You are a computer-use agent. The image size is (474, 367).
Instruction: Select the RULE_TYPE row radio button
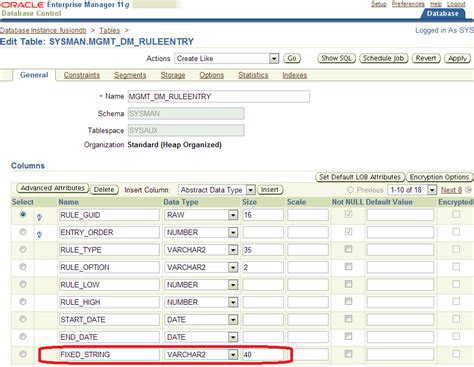23,249
